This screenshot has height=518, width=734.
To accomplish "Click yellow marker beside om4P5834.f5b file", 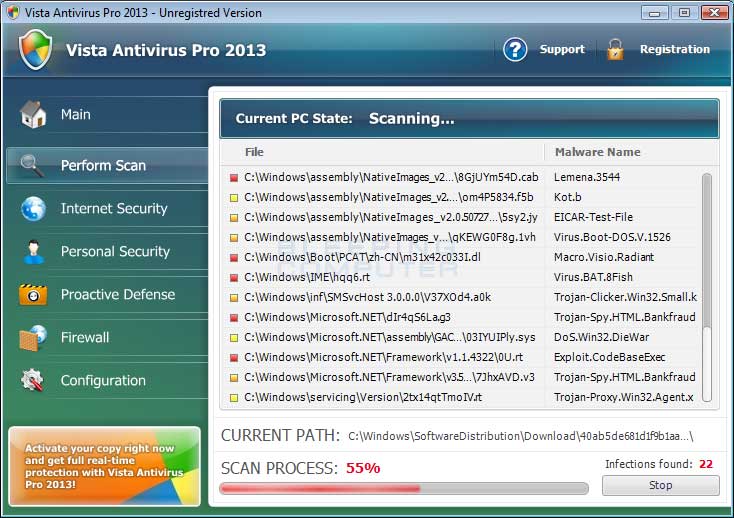I will tap(234, 198).
